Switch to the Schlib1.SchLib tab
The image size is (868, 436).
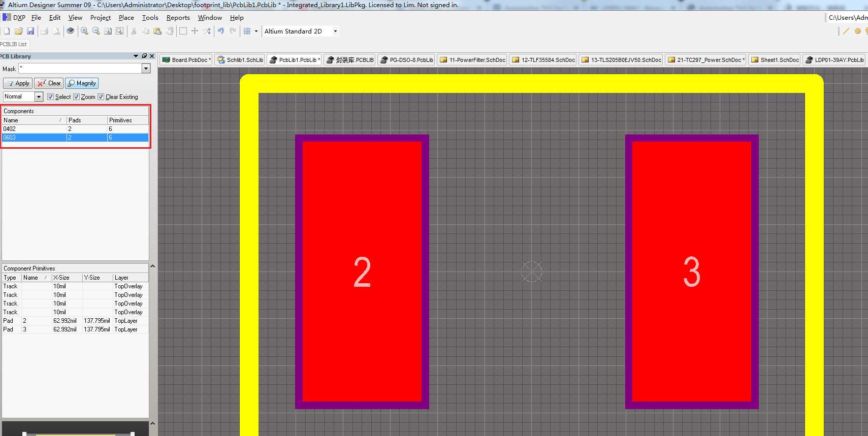[240, 59]
